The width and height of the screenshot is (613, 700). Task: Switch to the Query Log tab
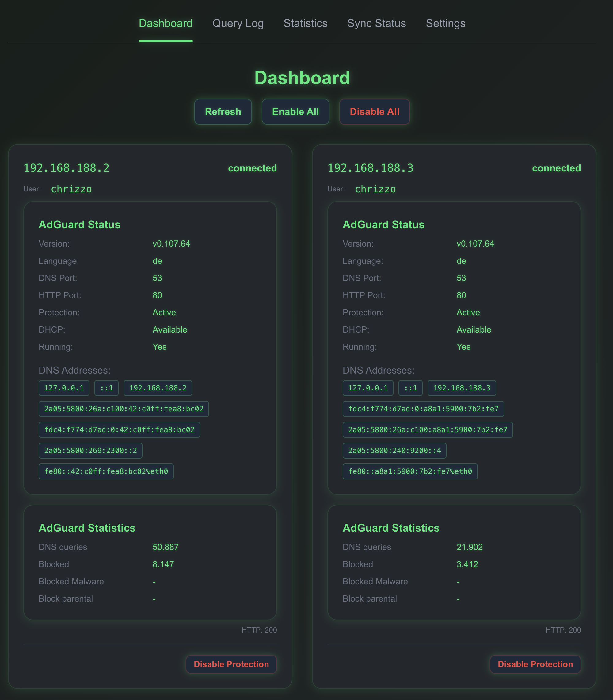tap(238, 23)
